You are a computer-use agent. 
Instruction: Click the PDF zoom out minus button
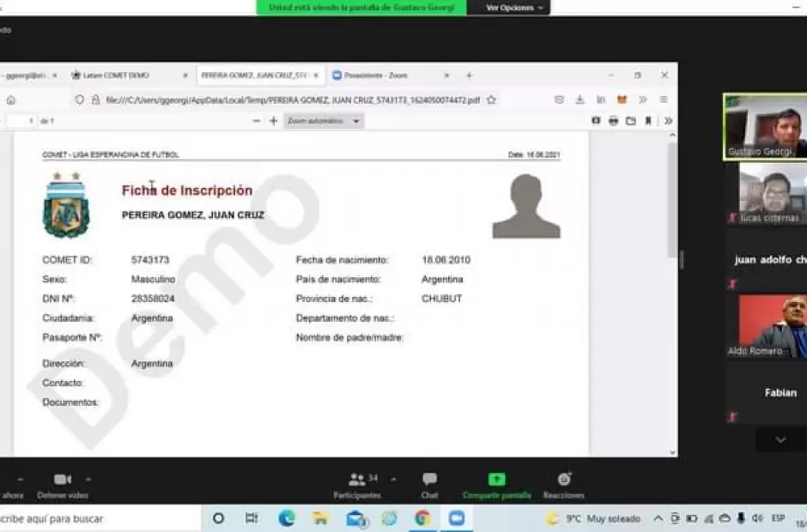point(256,121)
